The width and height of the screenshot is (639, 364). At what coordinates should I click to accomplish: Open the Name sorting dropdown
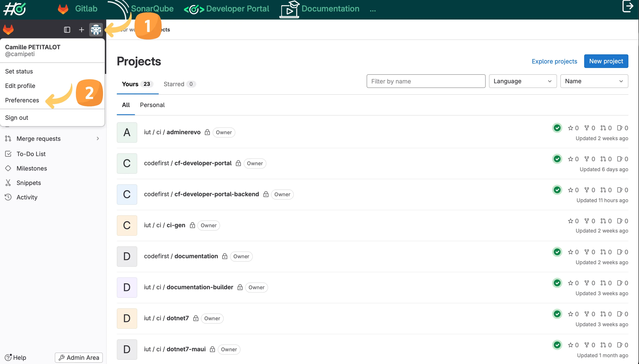(594, 81)
